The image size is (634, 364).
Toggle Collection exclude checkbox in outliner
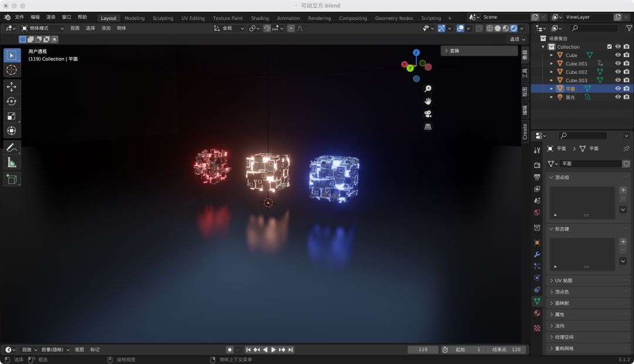click(609, 47)
